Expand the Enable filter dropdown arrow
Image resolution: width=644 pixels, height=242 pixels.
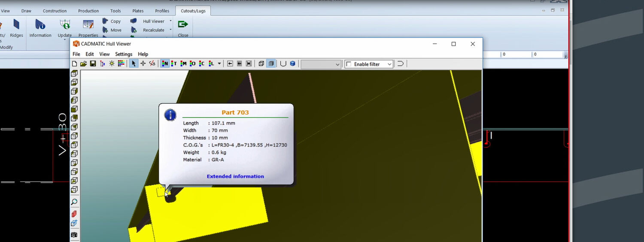point(389,64)
